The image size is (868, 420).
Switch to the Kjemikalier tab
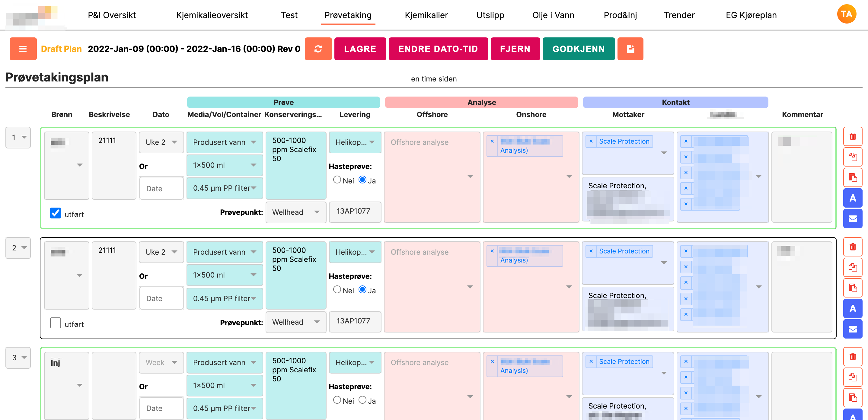(426, 15)
